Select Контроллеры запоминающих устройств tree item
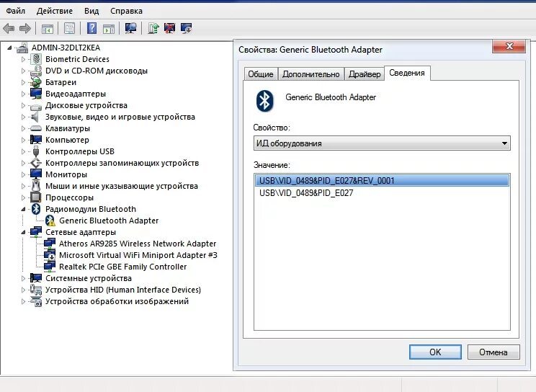Screen dimensions: 536x392 tap(122, 163)
